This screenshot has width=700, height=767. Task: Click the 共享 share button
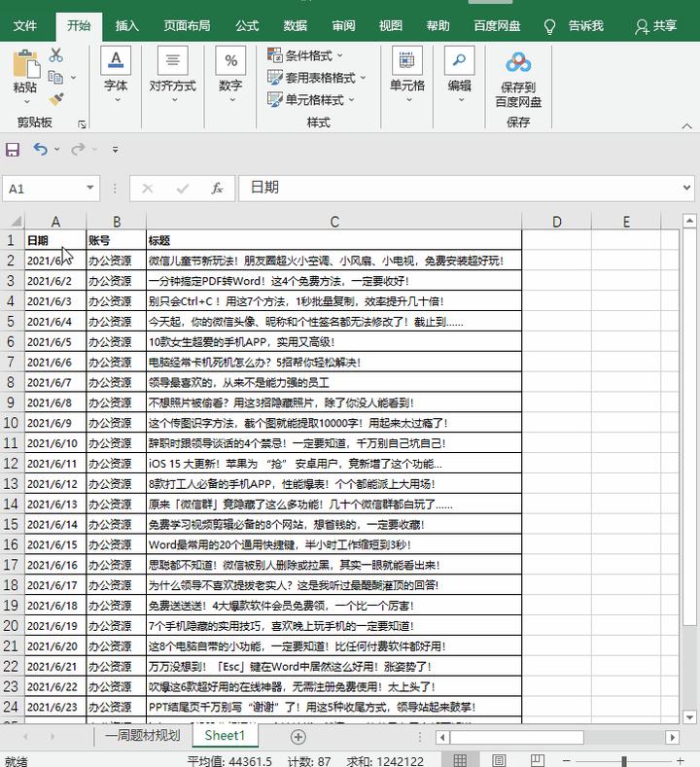tap(656, 26)
